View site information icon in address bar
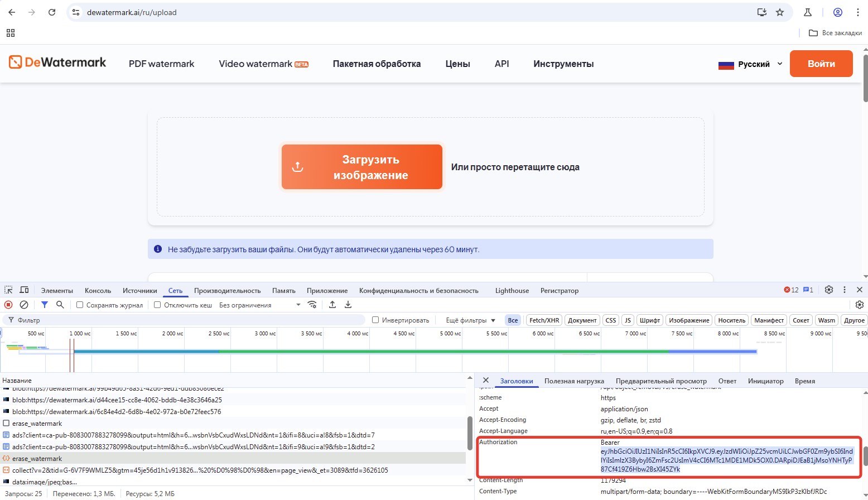The image size is (868, 500). click(x=76, y=12)
